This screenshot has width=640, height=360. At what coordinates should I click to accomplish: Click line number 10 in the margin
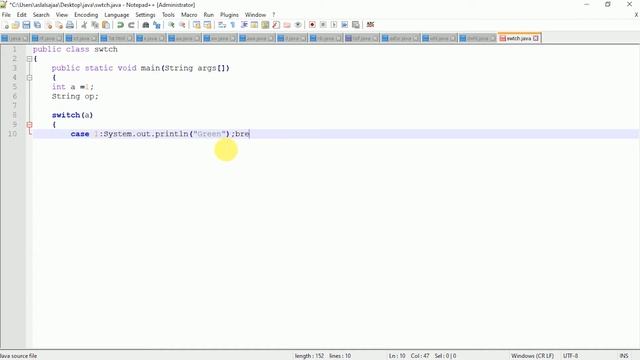point(12,134)
